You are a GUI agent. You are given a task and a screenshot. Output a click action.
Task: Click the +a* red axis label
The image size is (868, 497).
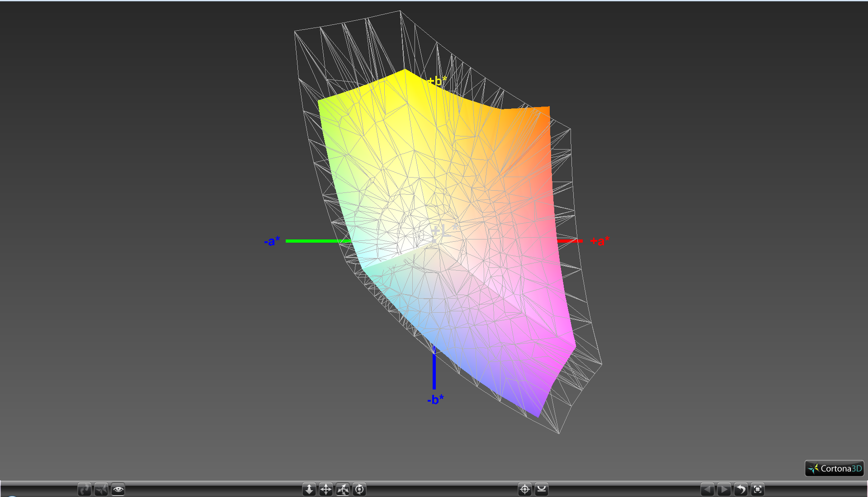[x=600, y=241]
